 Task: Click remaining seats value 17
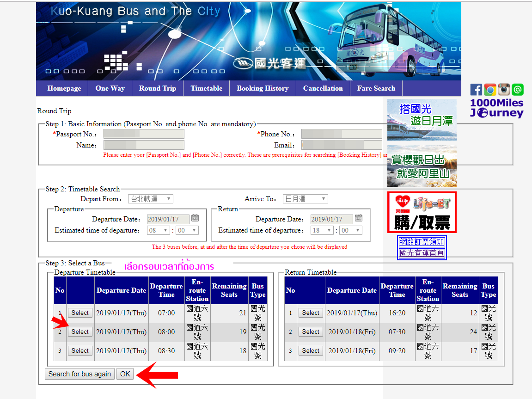coord(473,351)
